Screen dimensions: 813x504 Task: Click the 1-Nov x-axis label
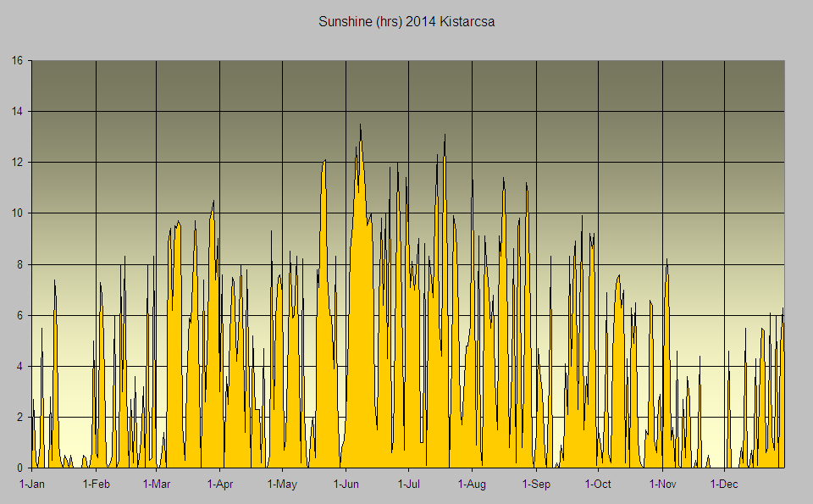pos(662,485)
